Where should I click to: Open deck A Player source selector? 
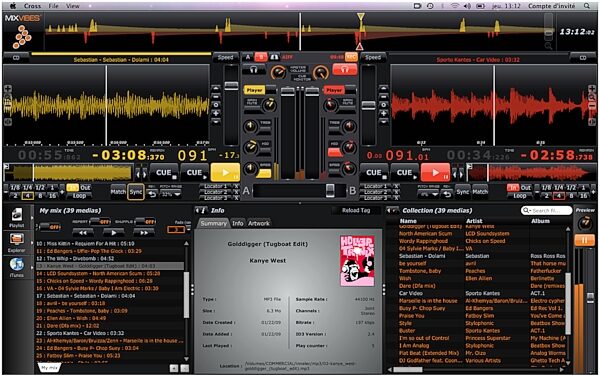pyautogui.click(x=260, y=90)
